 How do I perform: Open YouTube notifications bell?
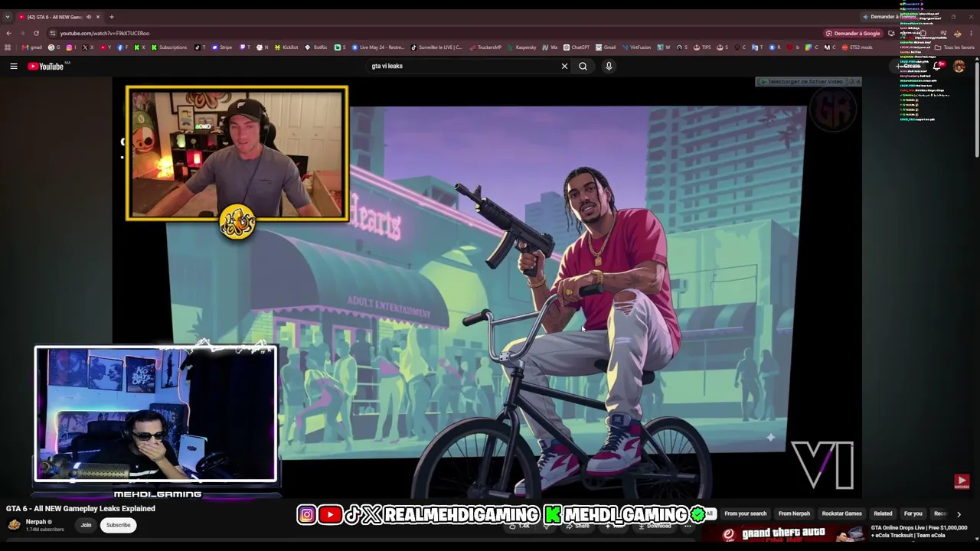click(x=937, y=67)
